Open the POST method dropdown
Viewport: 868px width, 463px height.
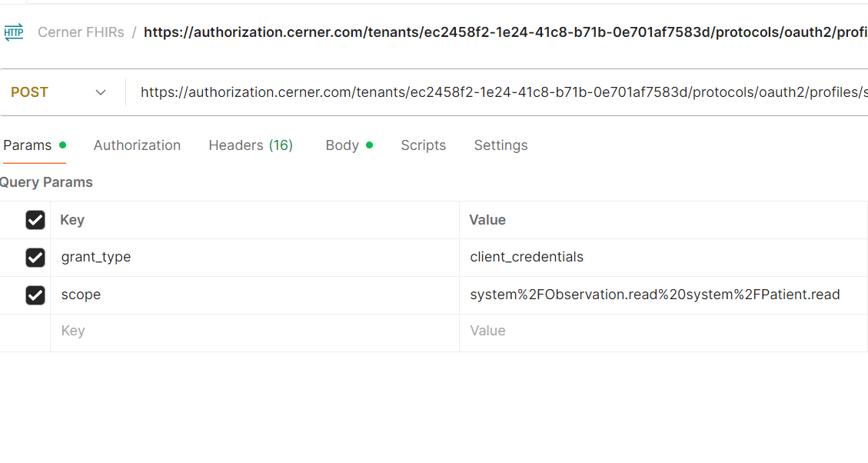(x=59, y=92)
